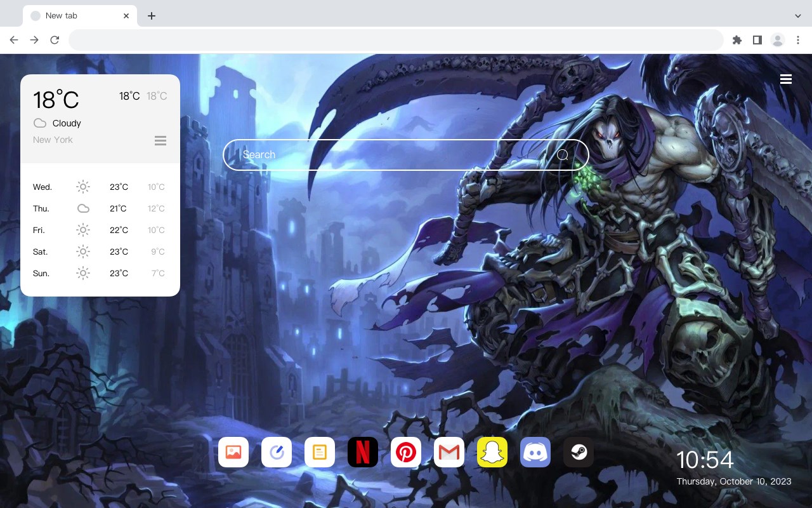812x508 pixels.
Task: Open the Chrome profile avatar
Action: tap(778, 40)
